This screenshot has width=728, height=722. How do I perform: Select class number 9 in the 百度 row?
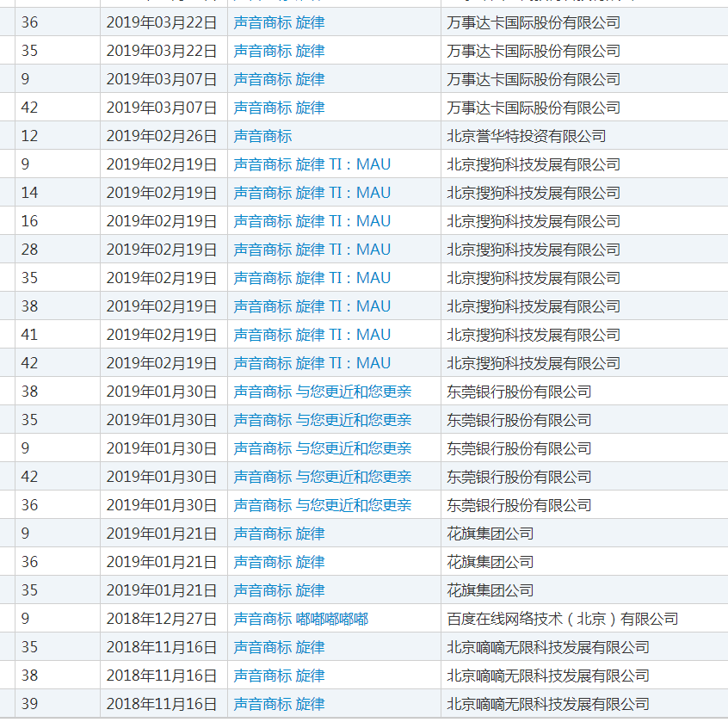click(25, 619)
